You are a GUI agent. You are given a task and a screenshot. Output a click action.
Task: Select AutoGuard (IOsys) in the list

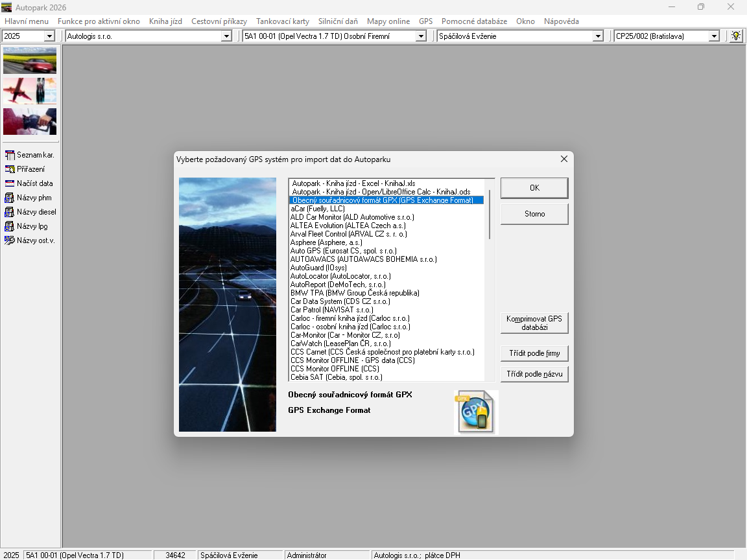318,268
